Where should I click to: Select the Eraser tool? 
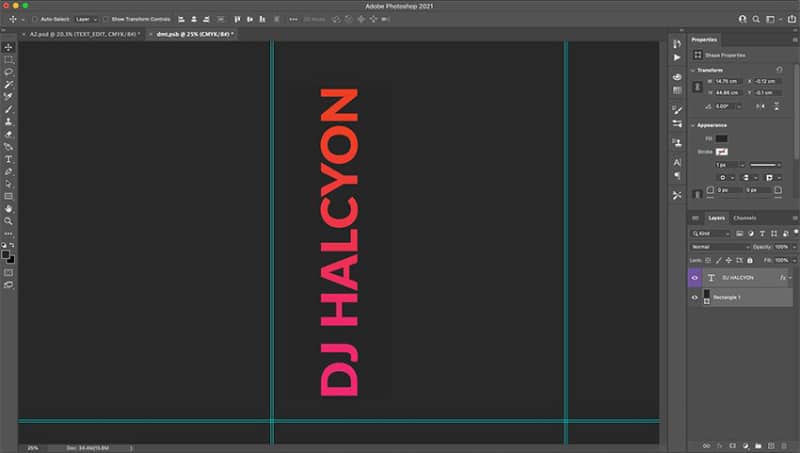tap(9, 134)
